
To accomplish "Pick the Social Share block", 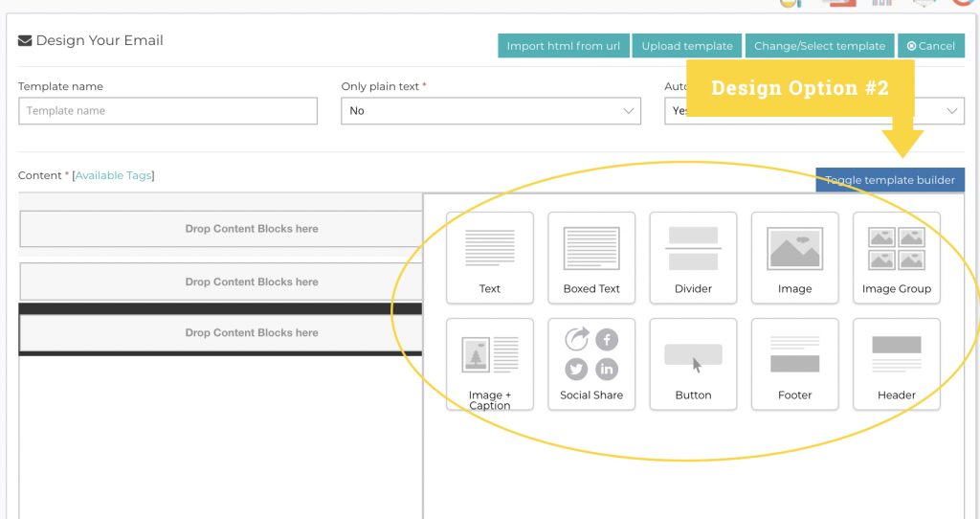I will coord(591,365).
